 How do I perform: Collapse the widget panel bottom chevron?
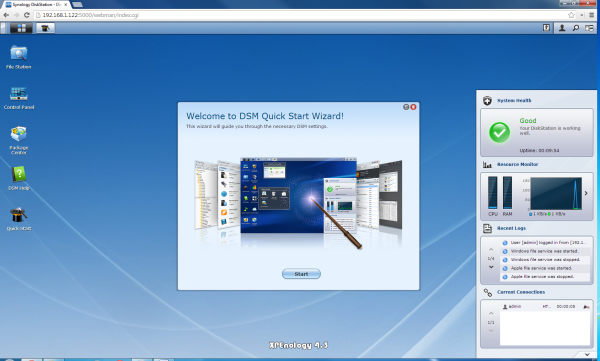(587, 354)
